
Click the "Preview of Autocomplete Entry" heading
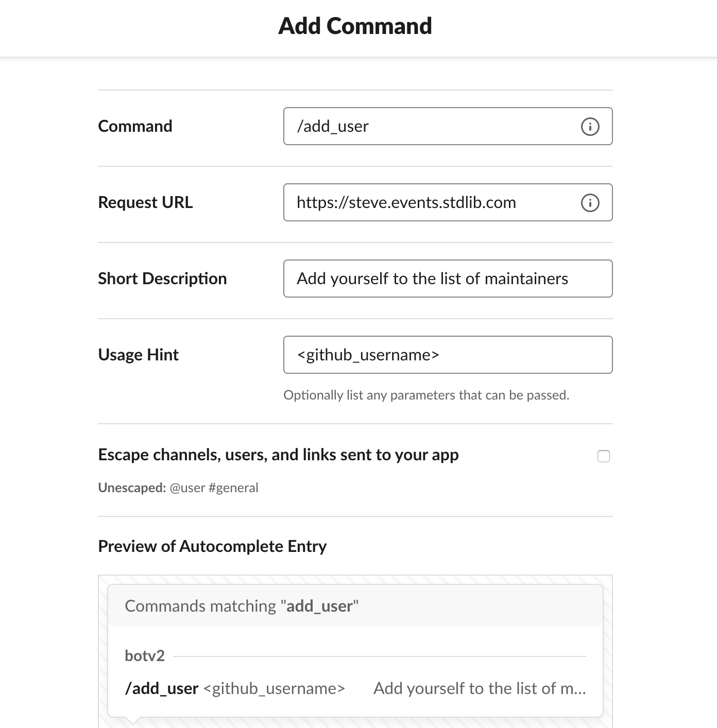(x=212, y=546)
